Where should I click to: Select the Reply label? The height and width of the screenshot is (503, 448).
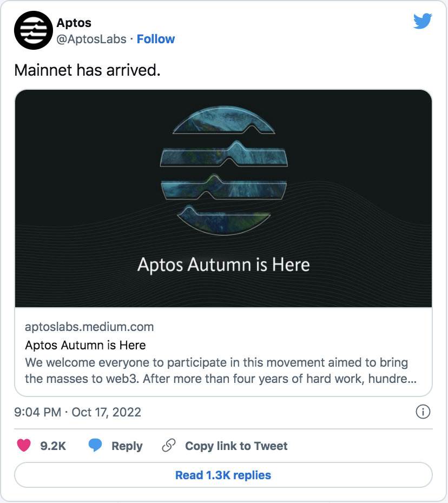[127, 446]
